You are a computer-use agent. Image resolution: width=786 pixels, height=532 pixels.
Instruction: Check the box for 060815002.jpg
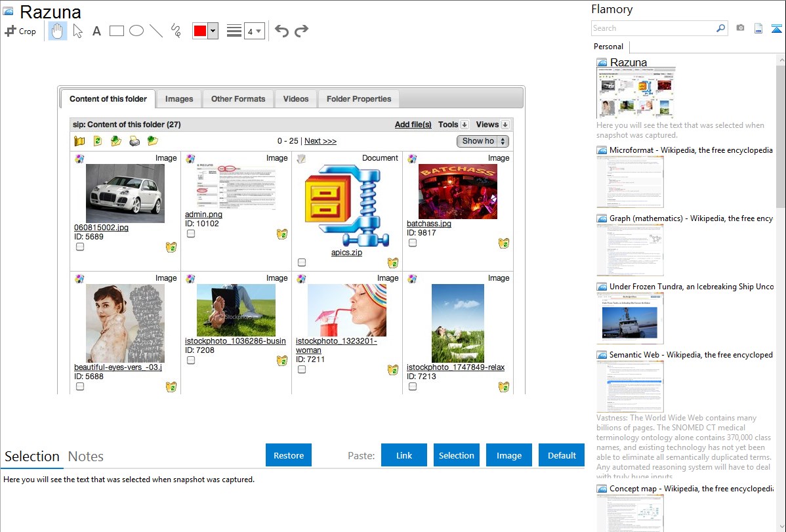79,247
